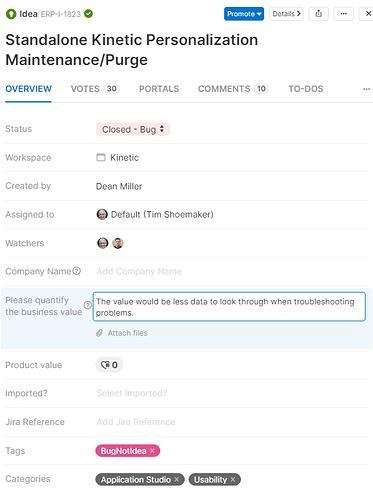The width and height of the screenshot is (373, 500).
Task: Click the Kinetic workspace link
Action: (124, 158)
